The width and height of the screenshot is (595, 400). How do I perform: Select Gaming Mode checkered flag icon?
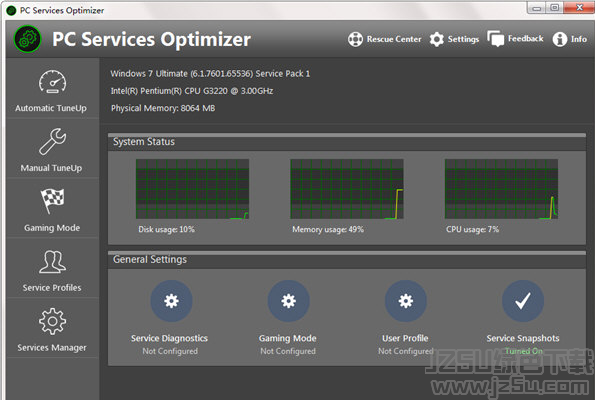(52, 200)
